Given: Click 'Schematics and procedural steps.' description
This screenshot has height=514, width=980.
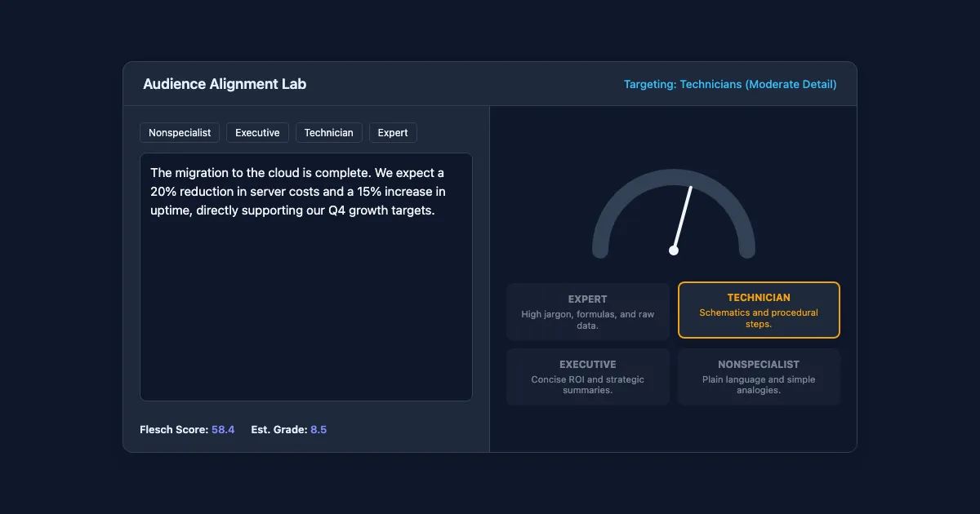Looking at the screenshot, I should (x=759, y=318).
